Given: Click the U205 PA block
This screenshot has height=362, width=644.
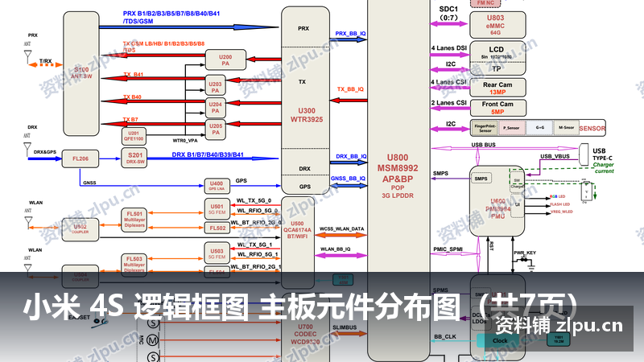Looking at the screenshot, I should (215, 129).
